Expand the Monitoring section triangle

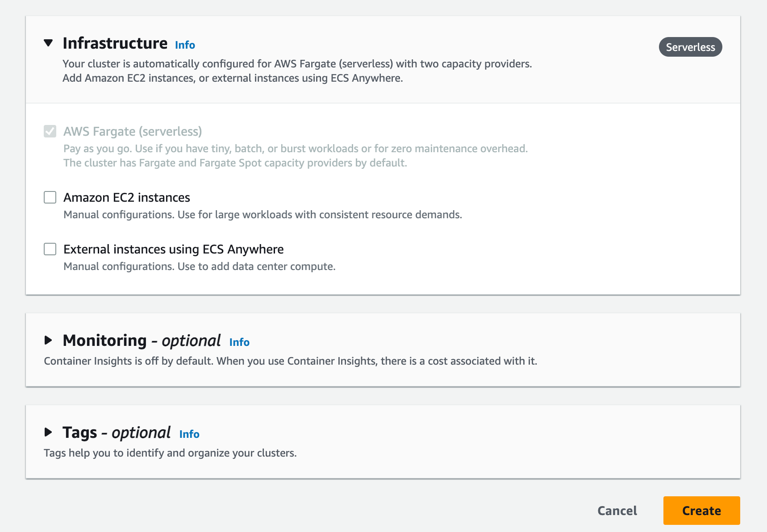coord(48,341)
